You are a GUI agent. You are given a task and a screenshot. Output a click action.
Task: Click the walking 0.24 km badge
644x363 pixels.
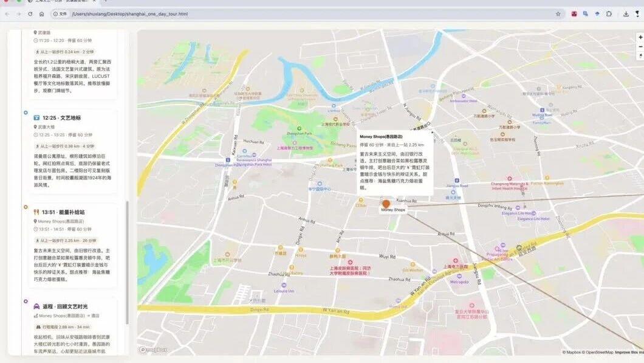point(65,52)
